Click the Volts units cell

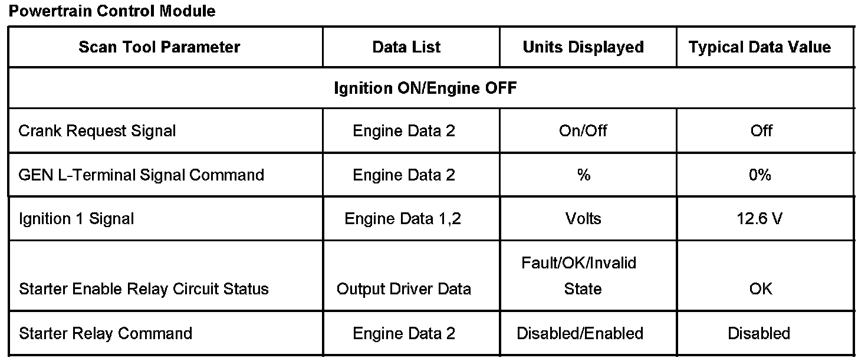coord(583,219)
